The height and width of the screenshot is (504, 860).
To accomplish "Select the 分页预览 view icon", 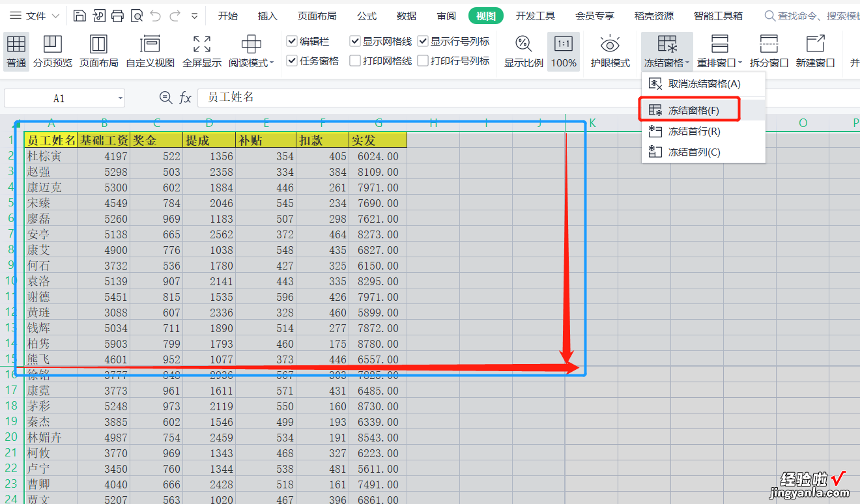I will pyautogui.click(x=53, y=51).
